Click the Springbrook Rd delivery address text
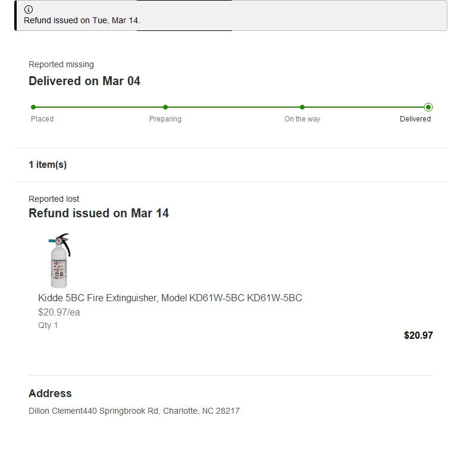476x456 pixels. (134, 411)
